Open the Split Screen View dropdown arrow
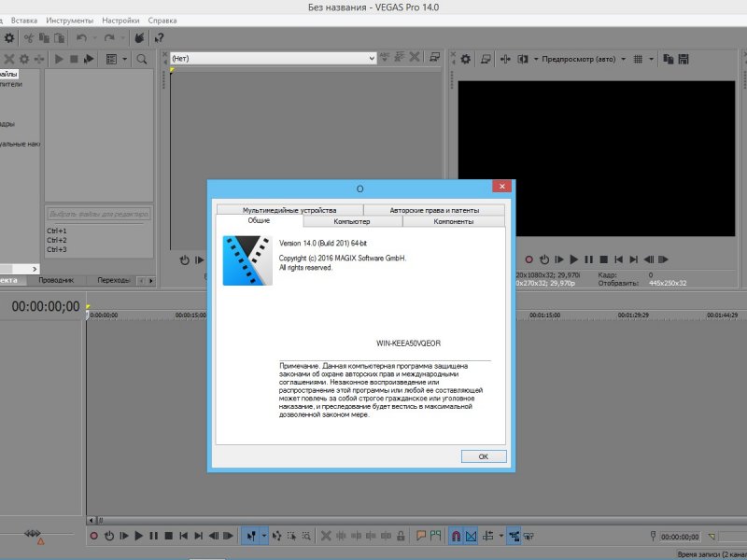747x560 pixels. (536, 59)
